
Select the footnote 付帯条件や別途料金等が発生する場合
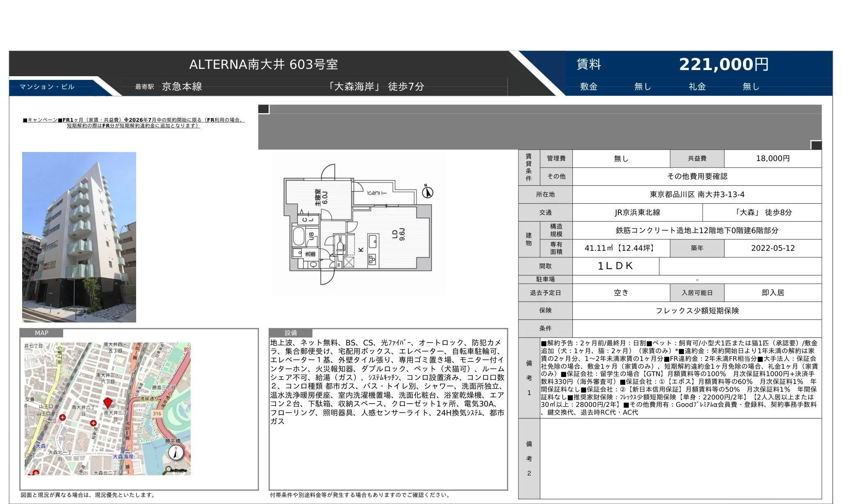point(361,495)
